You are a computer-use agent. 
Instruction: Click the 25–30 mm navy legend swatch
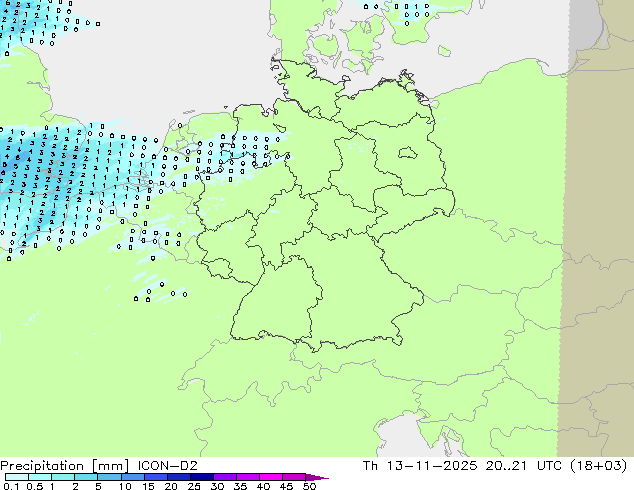201,477
